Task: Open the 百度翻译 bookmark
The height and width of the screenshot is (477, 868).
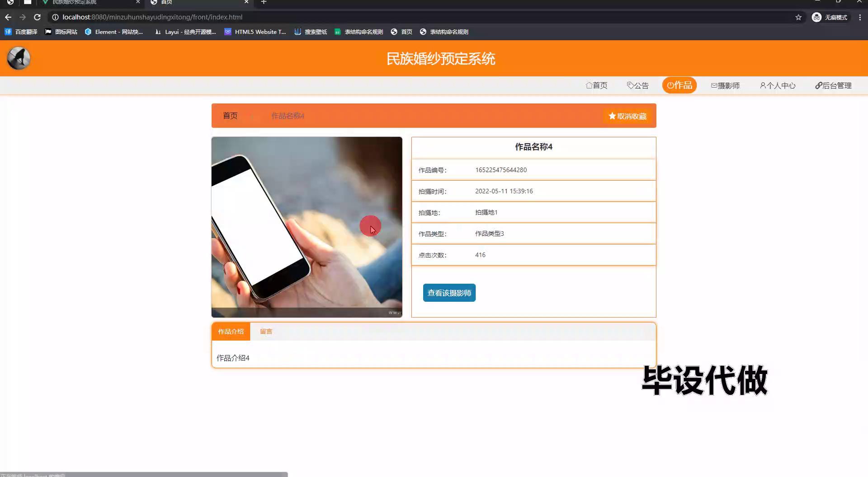Action: (x=21, y=32)
